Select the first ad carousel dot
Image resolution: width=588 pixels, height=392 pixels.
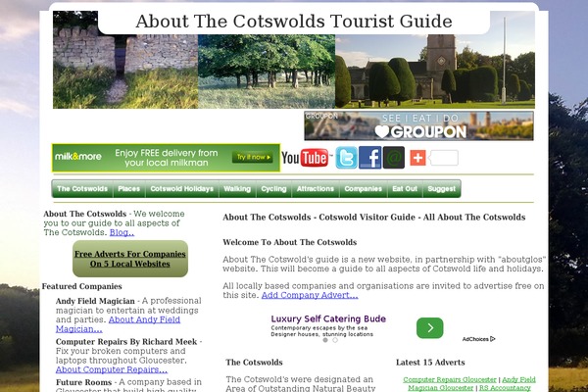click(325, 340)
